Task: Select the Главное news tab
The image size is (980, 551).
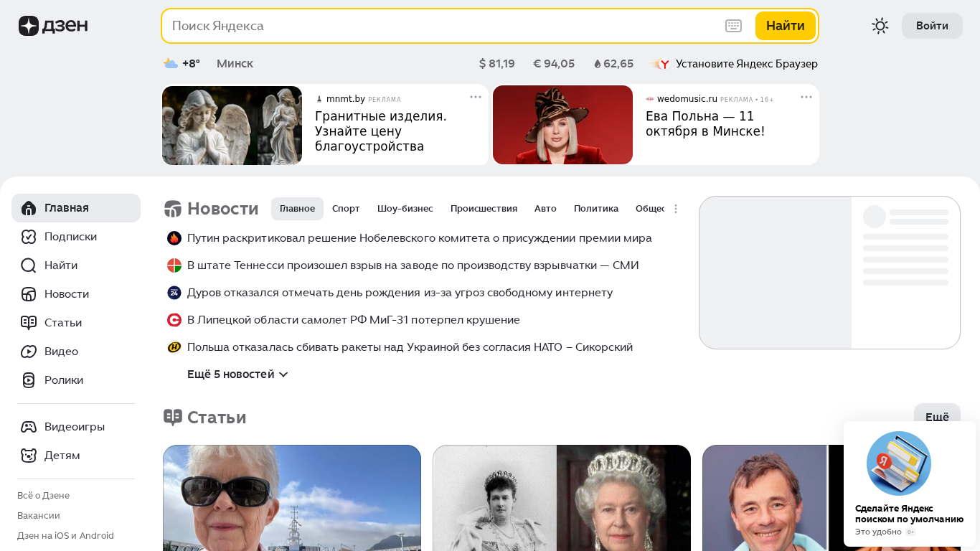Action: pos(297,209)
